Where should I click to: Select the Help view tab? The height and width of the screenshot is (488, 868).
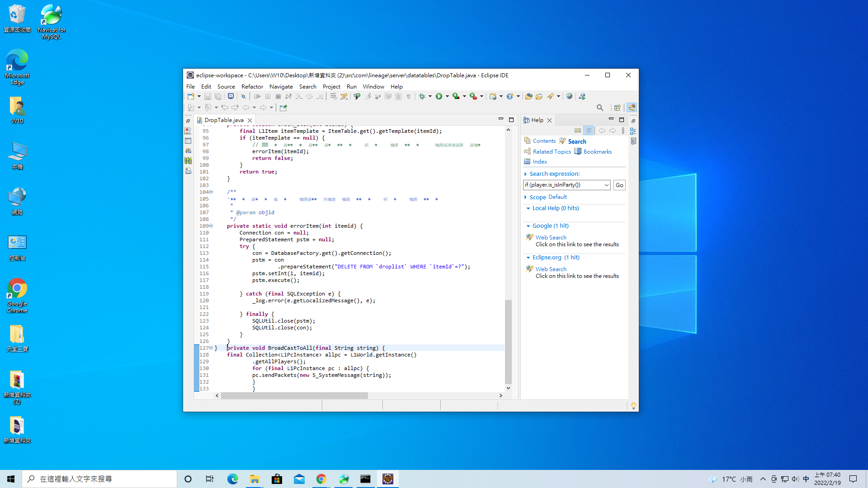point(537,120)
